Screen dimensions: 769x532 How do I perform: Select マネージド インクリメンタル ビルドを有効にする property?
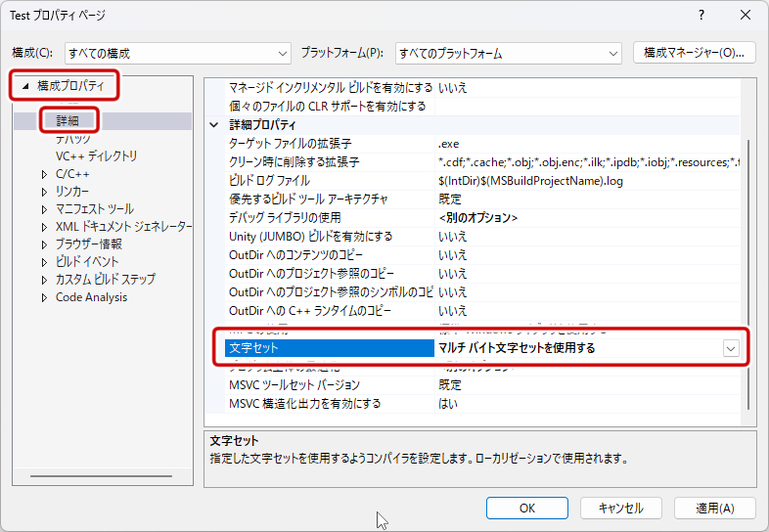(x=330, y=88)
